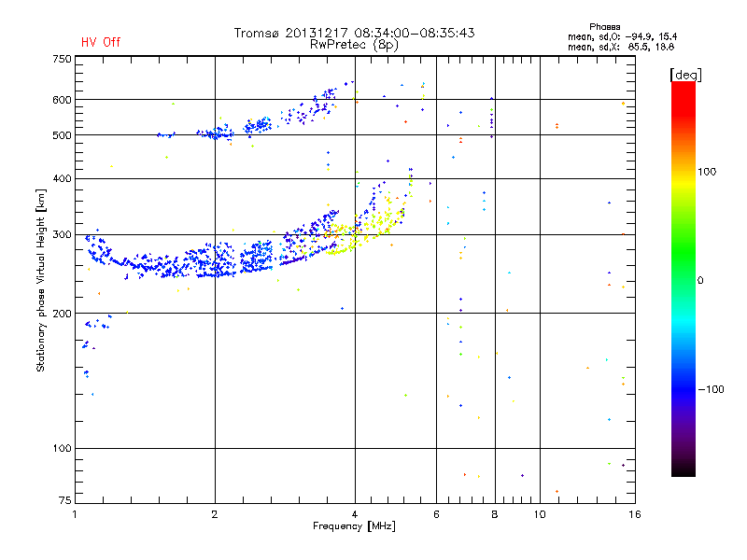Select the 'mean, sd,O: -94.9, 15.4' line

pyautogui.click(x=622, y=36)
